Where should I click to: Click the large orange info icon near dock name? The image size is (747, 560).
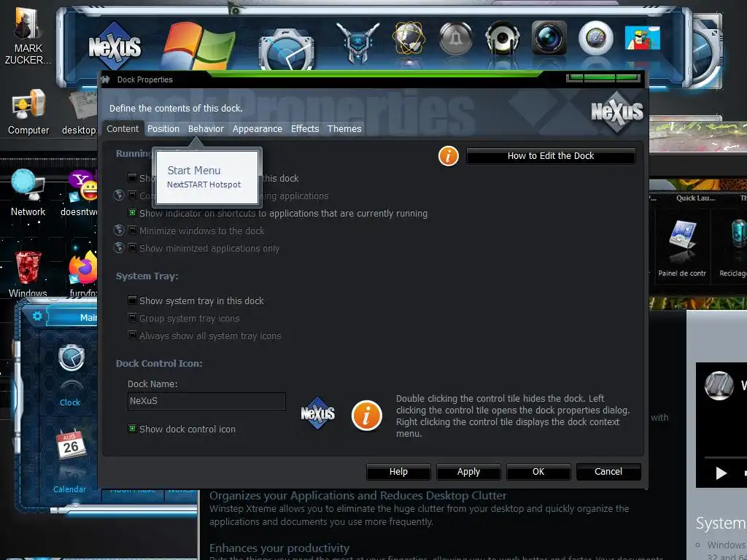coord(366,415)
